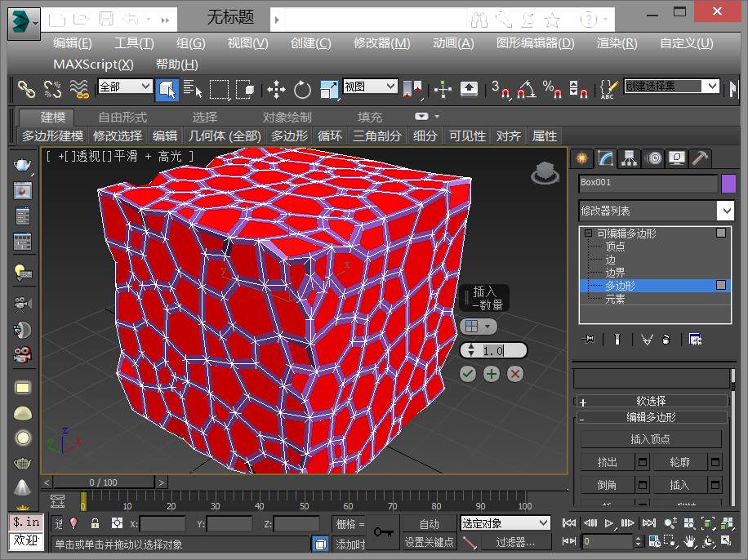Open the Motion command panel tab
The image size is (748, 560).
point(653,158)
